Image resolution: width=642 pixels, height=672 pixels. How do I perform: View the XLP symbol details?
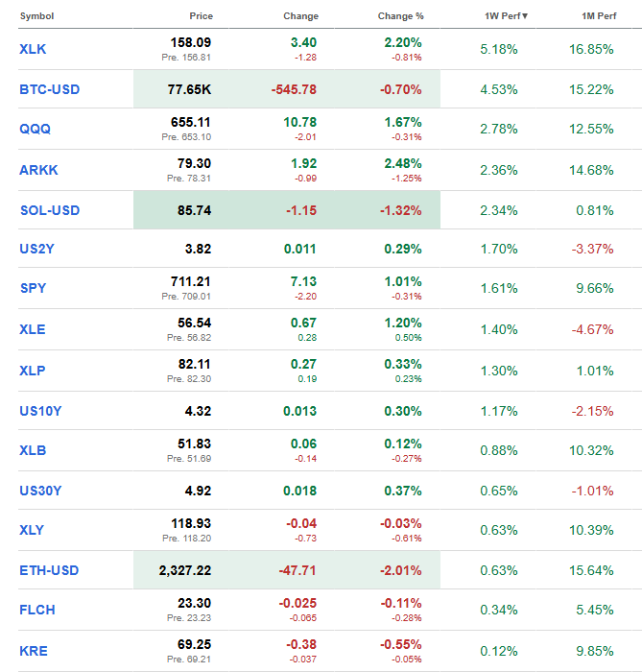(33, 371)
